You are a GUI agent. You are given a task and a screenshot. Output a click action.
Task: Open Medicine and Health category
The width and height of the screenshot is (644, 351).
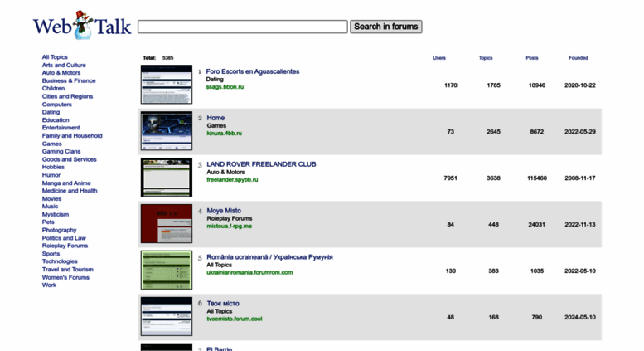(x=70, y=191)
